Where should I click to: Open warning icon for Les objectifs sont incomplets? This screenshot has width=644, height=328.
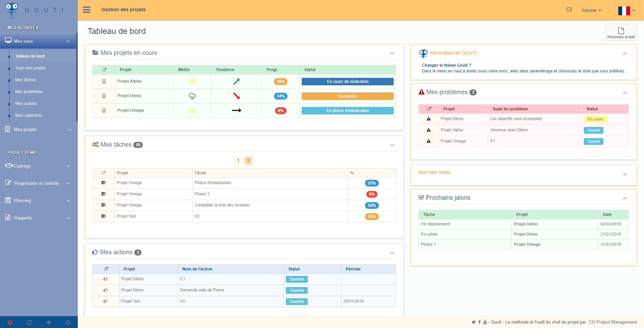tap(429, 119)
